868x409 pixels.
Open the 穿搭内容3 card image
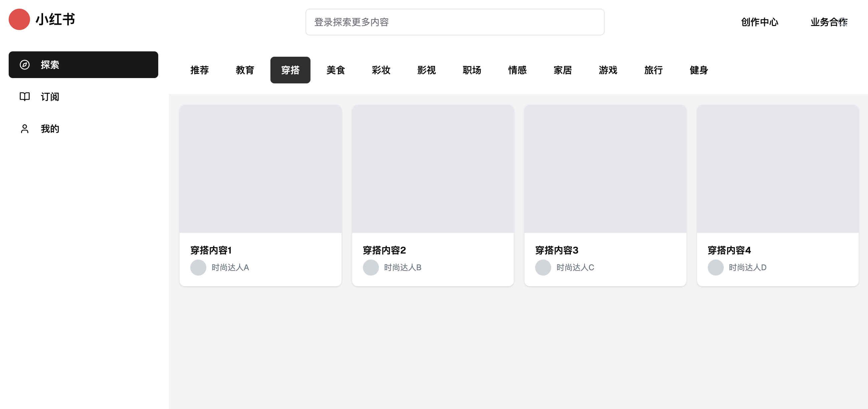click(605, 169)
